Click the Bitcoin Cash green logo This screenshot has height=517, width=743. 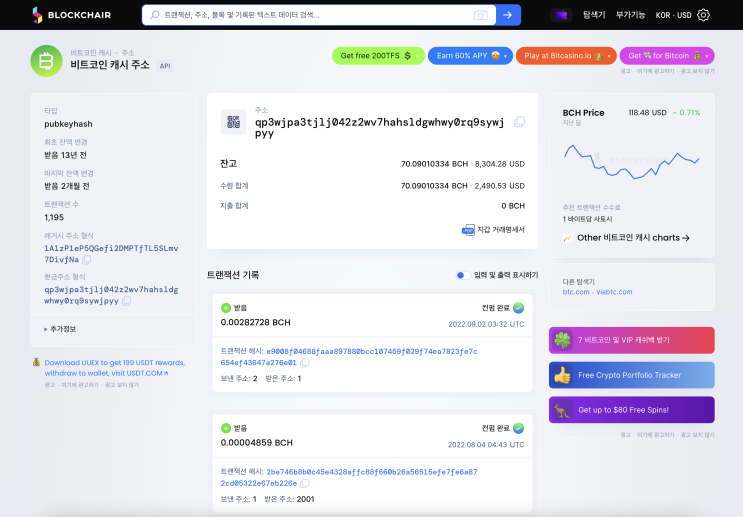click(46, 61)
